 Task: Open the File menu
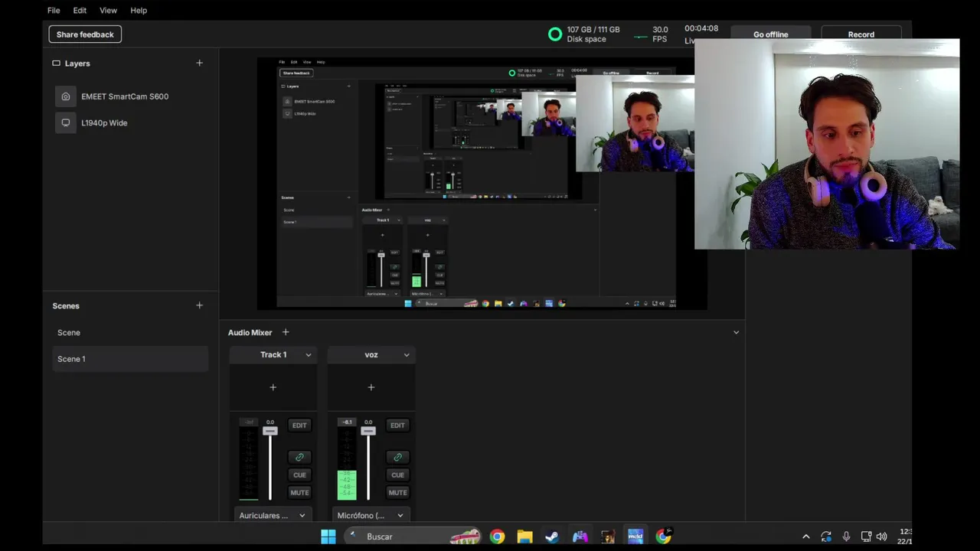54,10
